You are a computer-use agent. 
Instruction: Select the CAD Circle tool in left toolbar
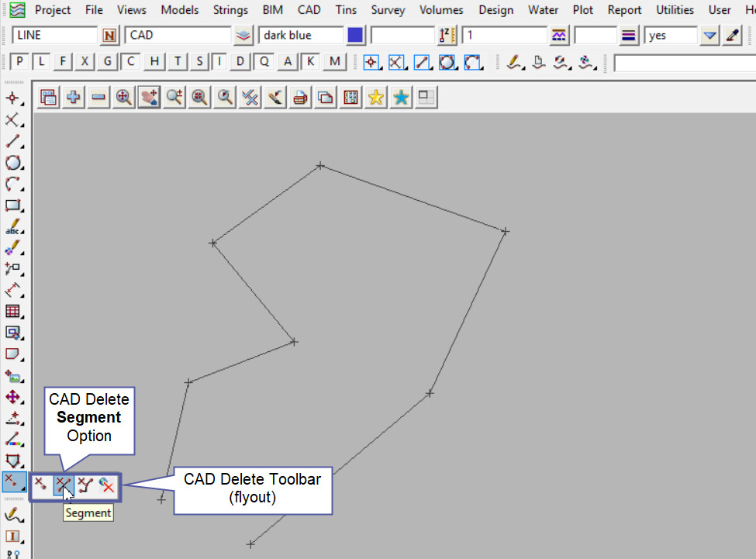13,163
